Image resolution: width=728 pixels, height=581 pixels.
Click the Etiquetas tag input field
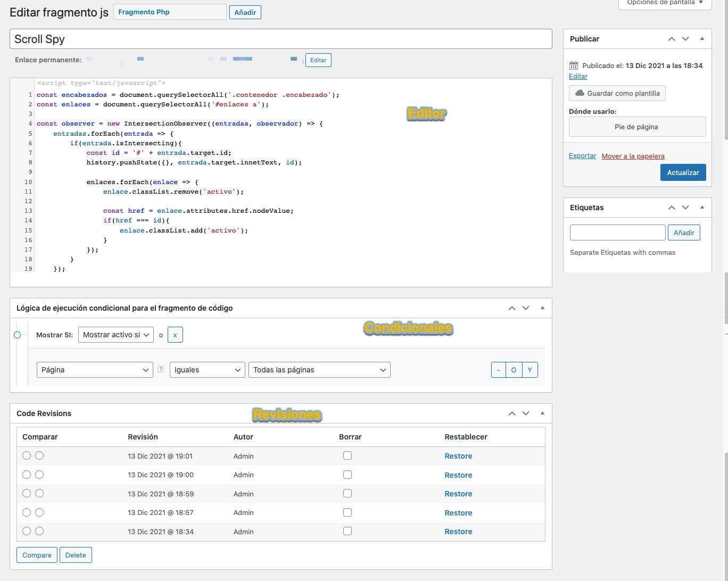pos(617,233)
